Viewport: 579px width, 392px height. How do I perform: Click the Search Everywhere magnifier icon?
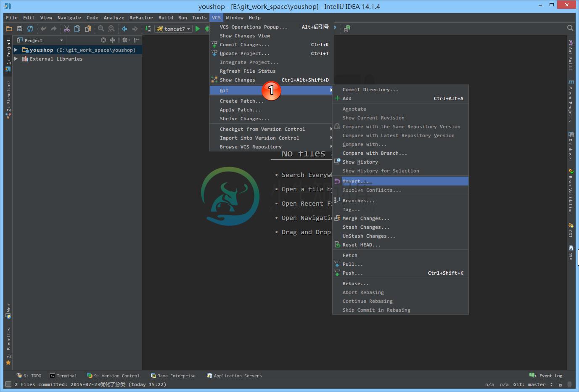(x=570, y=28)
